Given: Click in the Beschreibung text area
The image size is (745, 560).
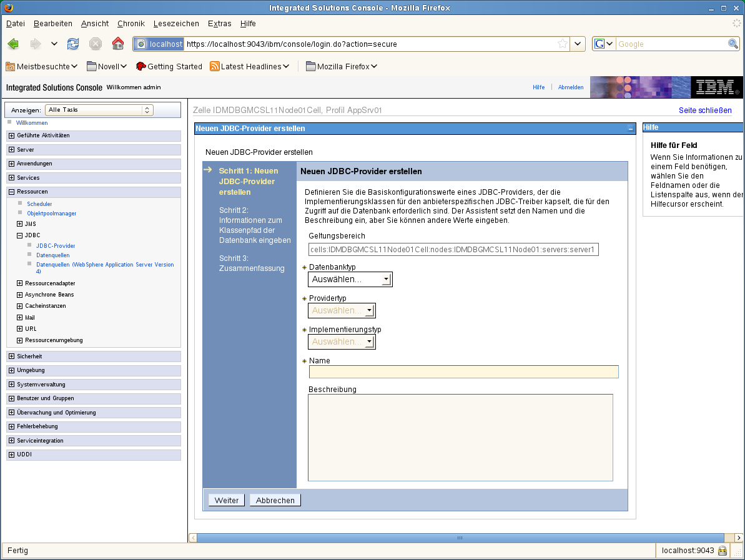Looking at the screenshot, I should (460, 438).
